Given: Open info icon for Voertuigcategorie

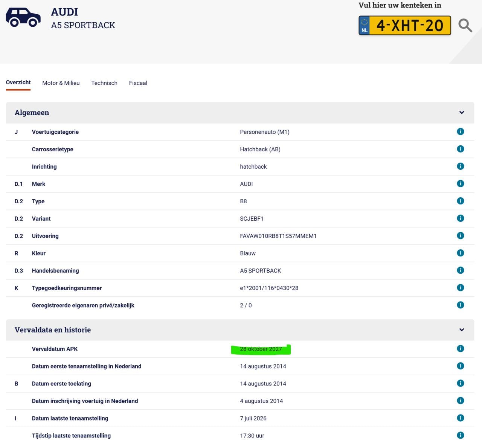Looking at the screenshot, I should (460, 131).
